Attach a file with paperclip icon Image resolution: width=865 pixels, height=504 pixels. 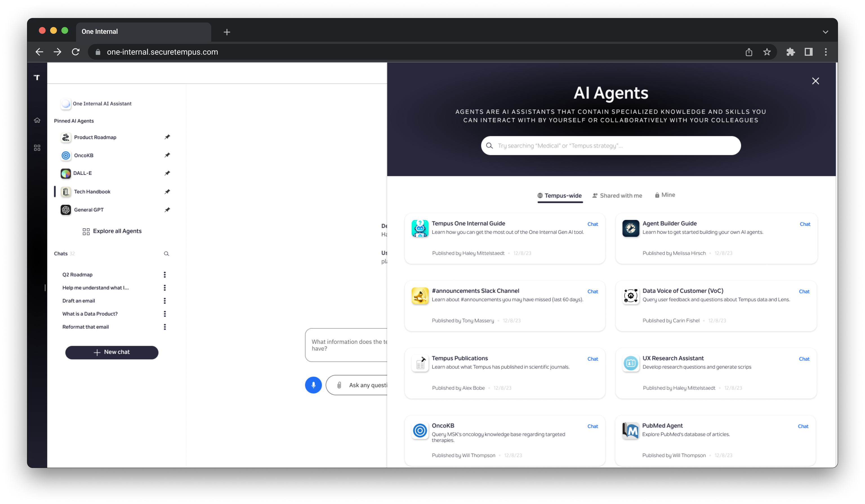click(339, 385)
